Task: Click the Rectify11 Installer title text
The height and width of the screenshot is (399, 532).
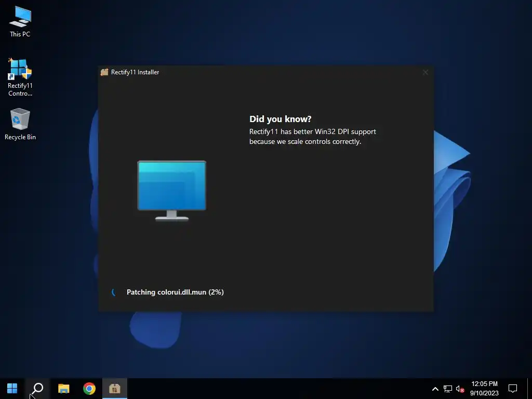Action: point(135,72)
